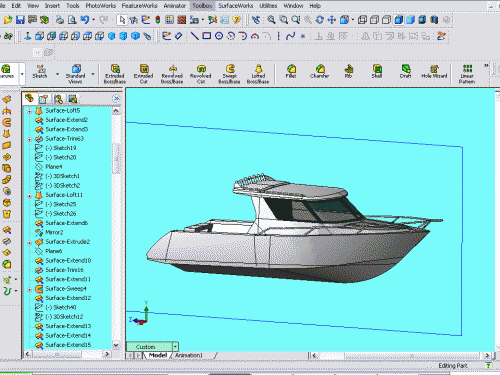This screenshot has width=500, height=375.
Task: Click the Lofted Surface icon in left toolbar
Action: (7, 134)
